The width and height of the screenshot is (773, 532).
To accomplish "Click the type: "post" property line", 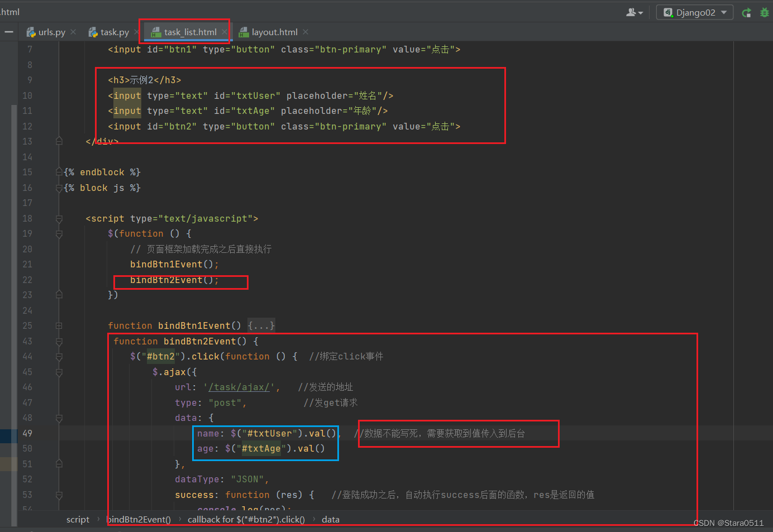I will [211, 402].
